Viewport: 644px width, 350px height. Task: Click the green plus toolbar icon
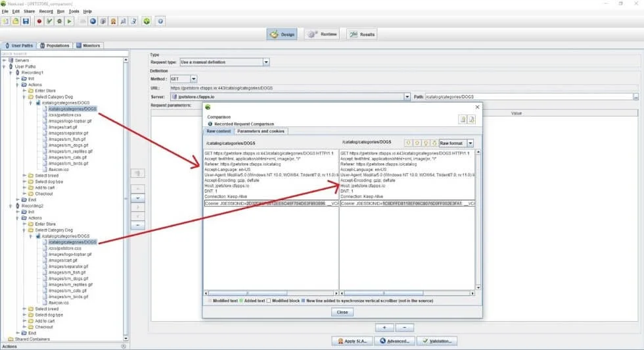147,22
